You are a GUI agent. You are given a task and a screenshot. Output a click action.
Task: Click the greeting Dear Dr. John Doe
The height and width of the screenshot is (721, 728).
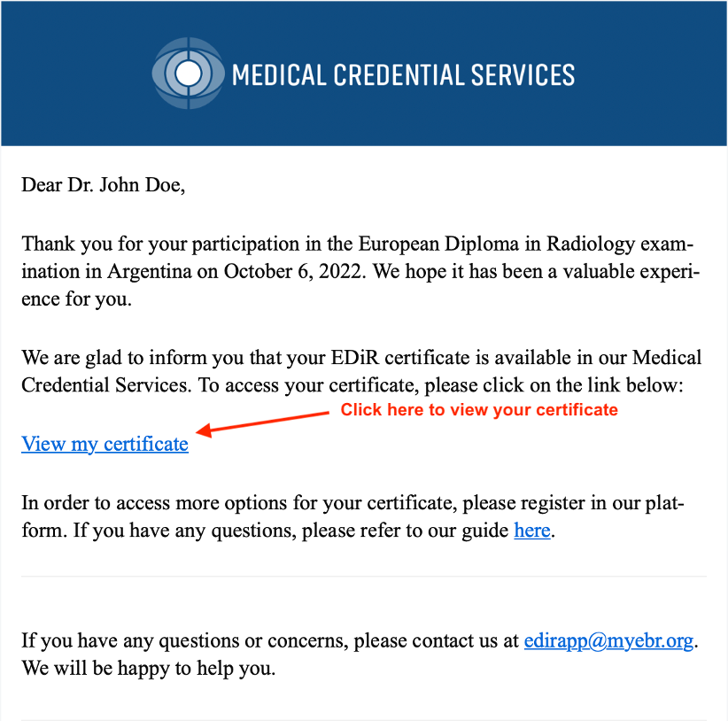pyautogui.click(x=103, y=185)
